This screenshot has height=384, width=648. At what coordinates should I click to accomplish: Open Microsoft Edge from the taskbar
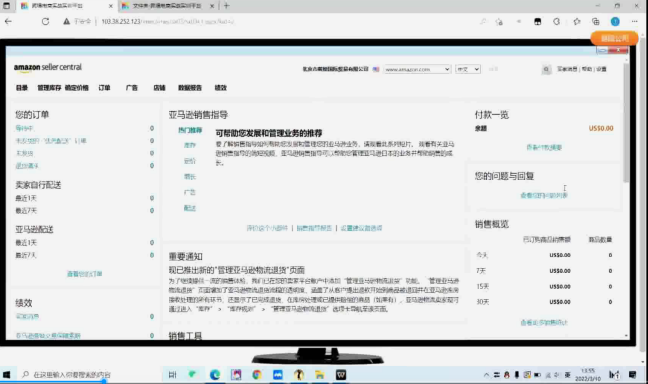(x=215, y=375)
